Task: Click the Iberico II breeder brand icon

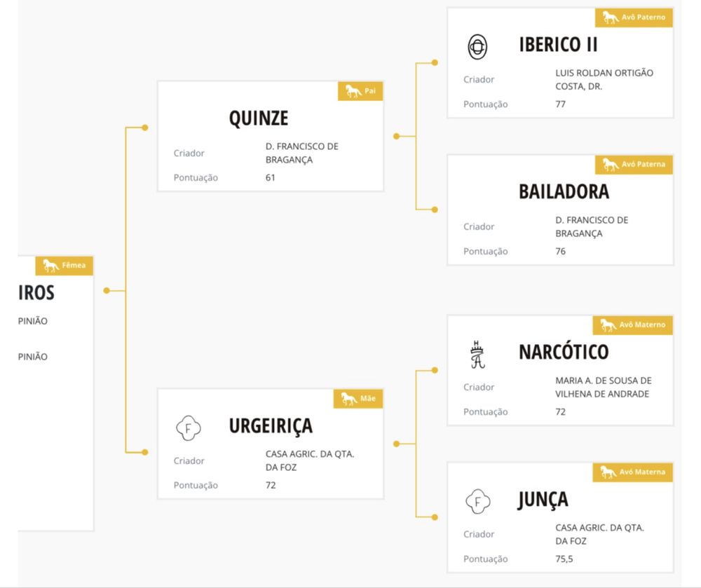Action: coord(477,46)
